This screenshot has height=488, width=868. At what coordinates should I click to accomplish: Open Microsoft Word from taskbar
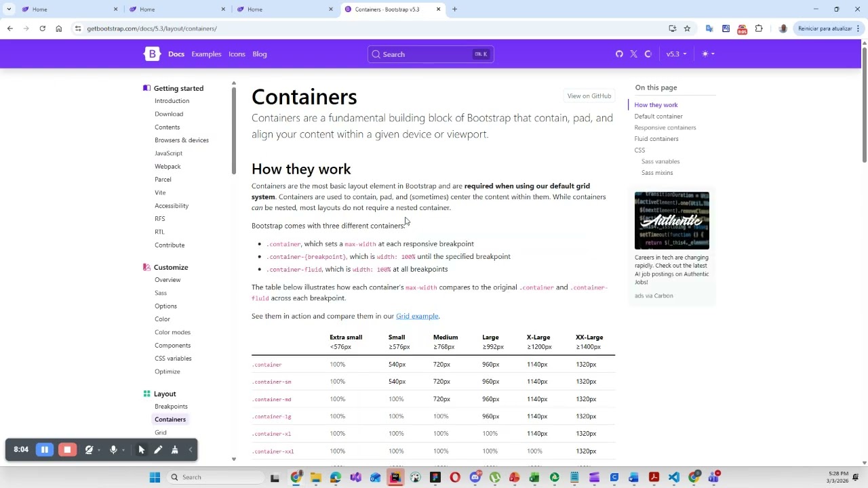(x=633, y=478)
